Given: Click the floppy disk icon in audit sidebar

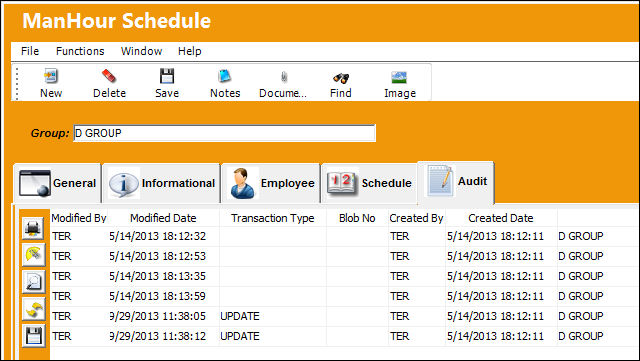Looking at the screenshot, I should (33, 336).
